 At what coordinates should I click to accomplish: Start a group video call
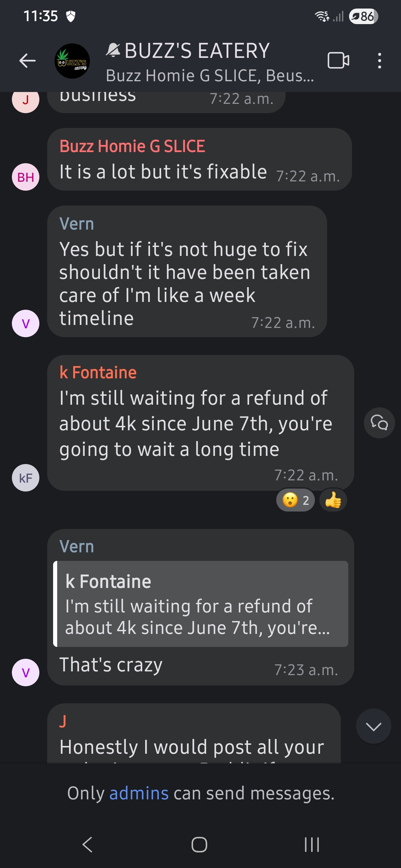[338, 60]
